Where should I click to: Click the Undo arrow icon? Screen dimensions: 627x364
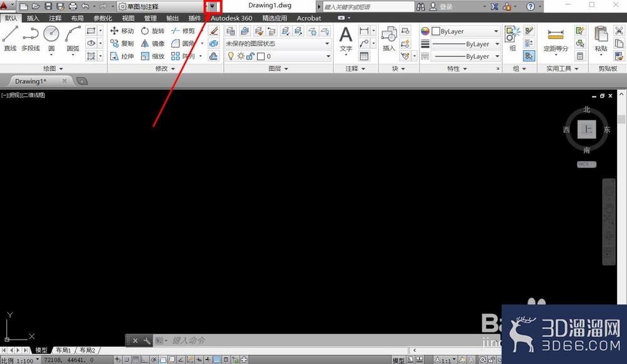point(85,6)
